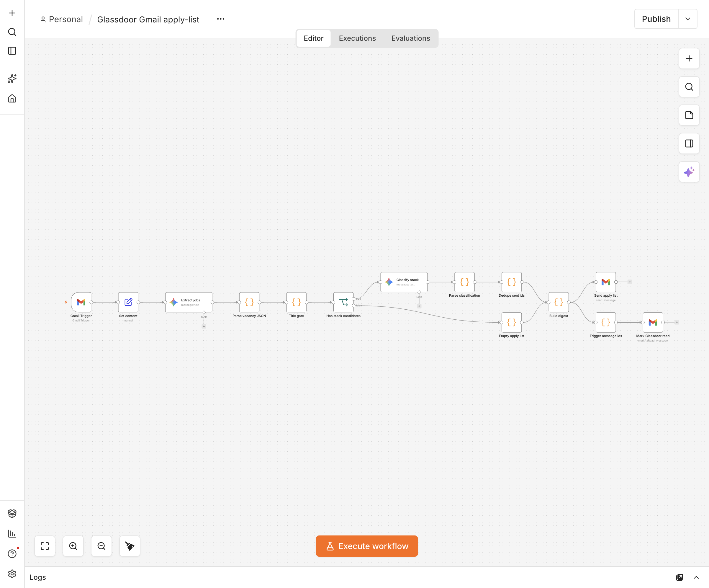Select the Parse vacancy JSON node
Image resolution: width=709 pixels, height=588 pixels.
pyautogui.click(x=249, y=302)
